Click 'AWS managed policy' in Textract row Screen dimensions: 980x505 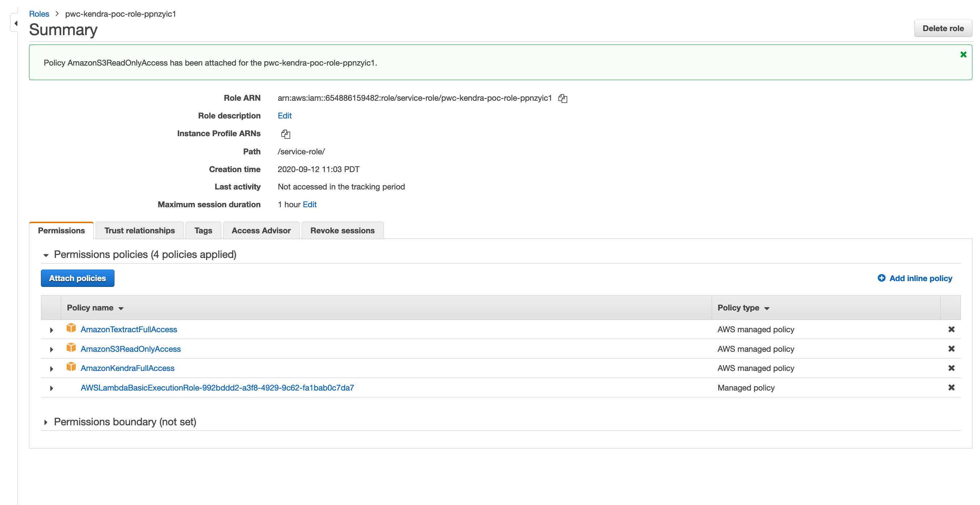click(x=755, y=330)
